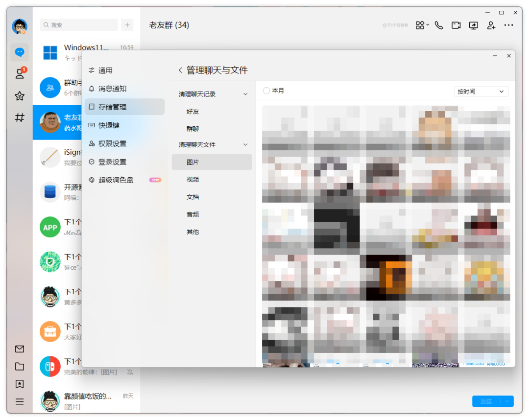Click the Switch console chat avatar

coord(50,367)
